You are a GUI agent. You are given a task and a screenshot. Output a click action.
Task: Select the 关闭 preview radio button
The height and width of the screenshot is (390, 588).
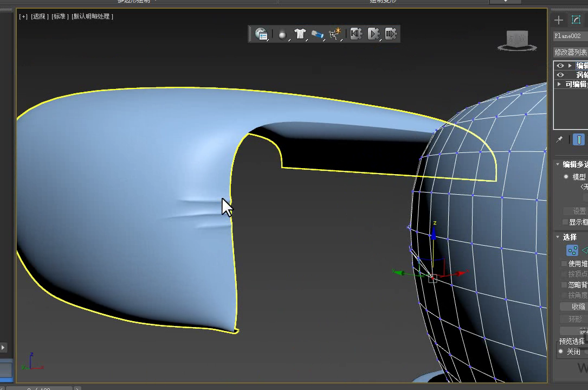[561, 351]
